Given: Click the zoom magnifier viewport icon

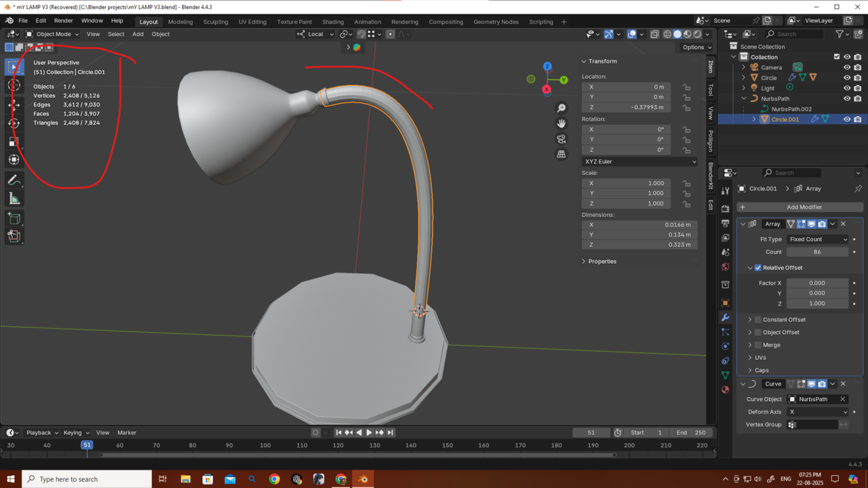Looking at the screenshot, I should pyautogui.click(x=561, y=108).
